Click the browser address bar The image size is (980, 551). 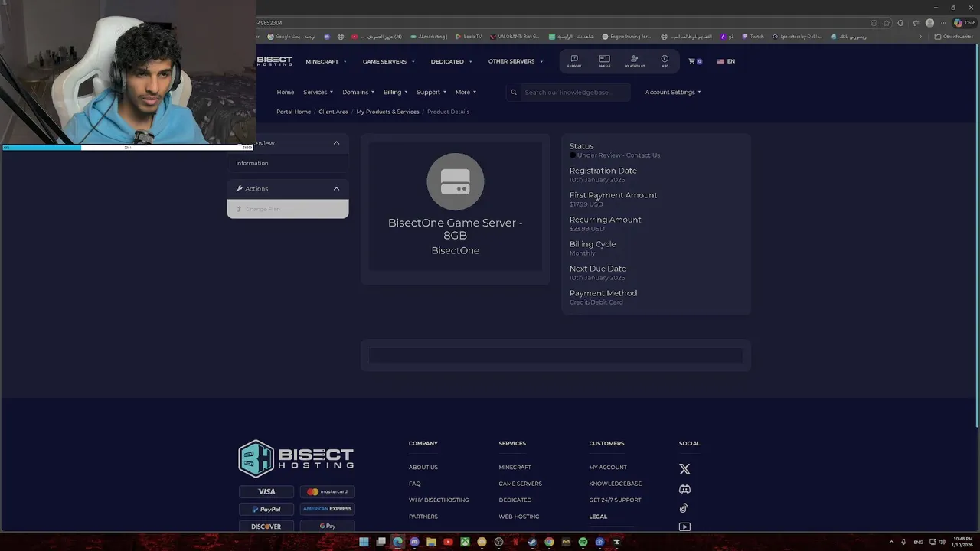click(x=563, y=23)
